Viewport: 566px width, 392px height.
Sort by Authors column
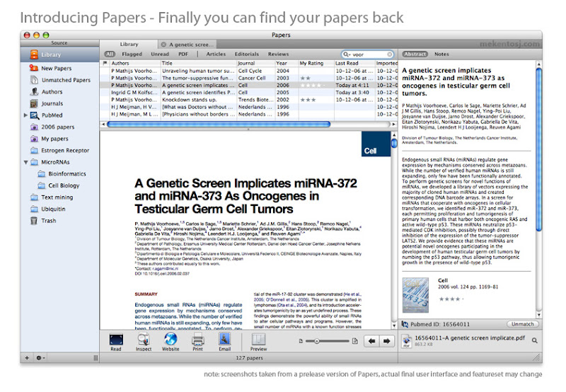click(135, 63)
